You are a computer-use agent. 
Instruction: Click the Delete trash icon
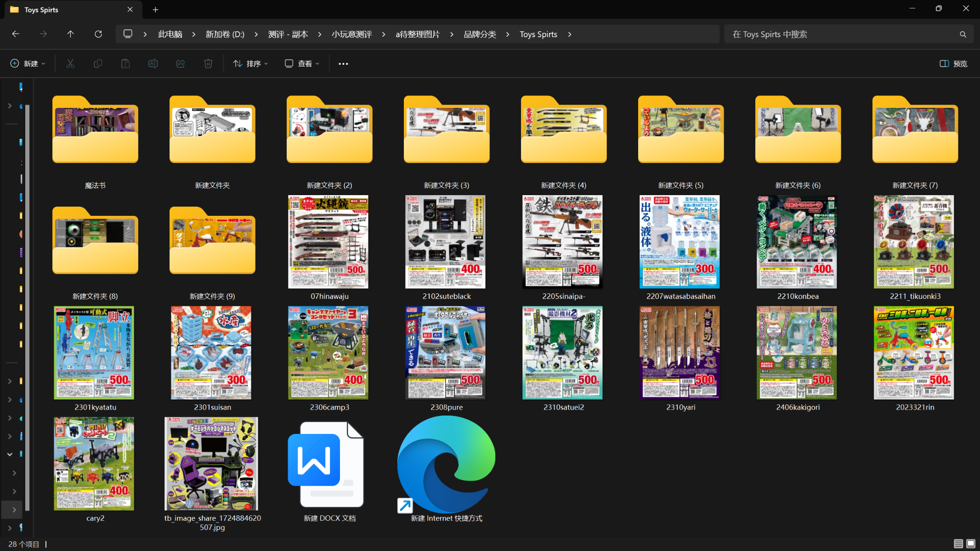coord(208,63)
